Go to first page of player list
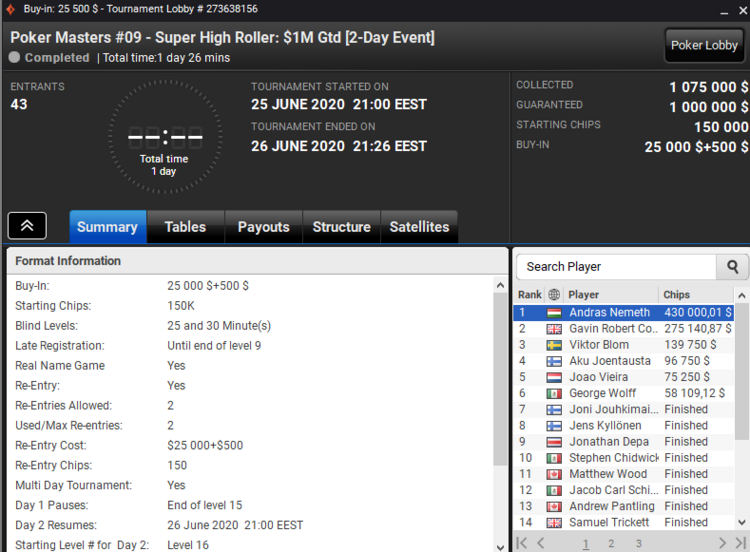Screen dimensions: 750x552 (522, 543)
